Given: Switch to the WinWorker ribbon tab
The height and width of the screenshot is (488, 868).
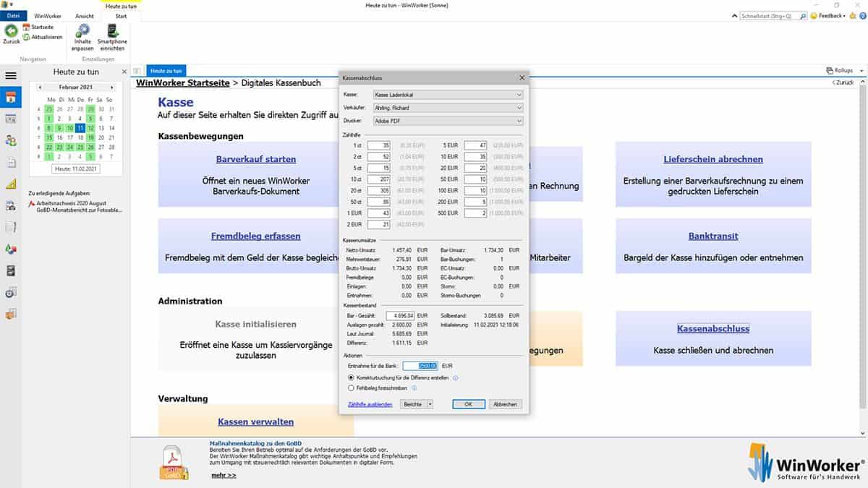Looking at the screenshot, I should tap(48, 15).
